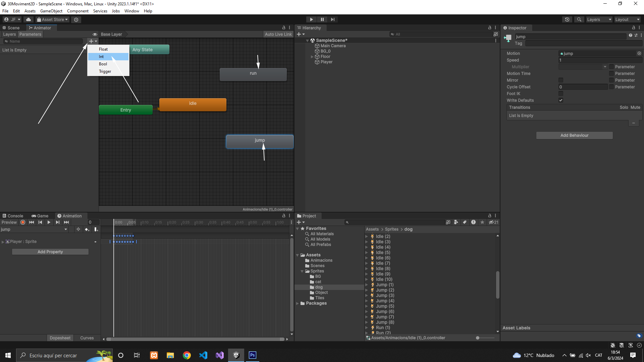This screenshot has width=644, height=362.
Task: Toggle Write Defaults checkbox
Action: 561,100
